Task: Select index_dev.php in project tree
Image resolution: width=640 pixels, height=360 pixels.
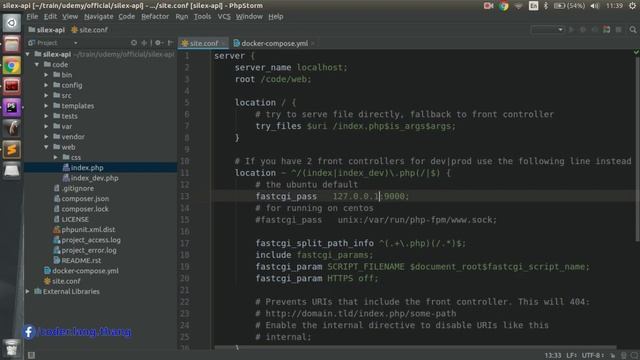Action: [x=94, y=178]
